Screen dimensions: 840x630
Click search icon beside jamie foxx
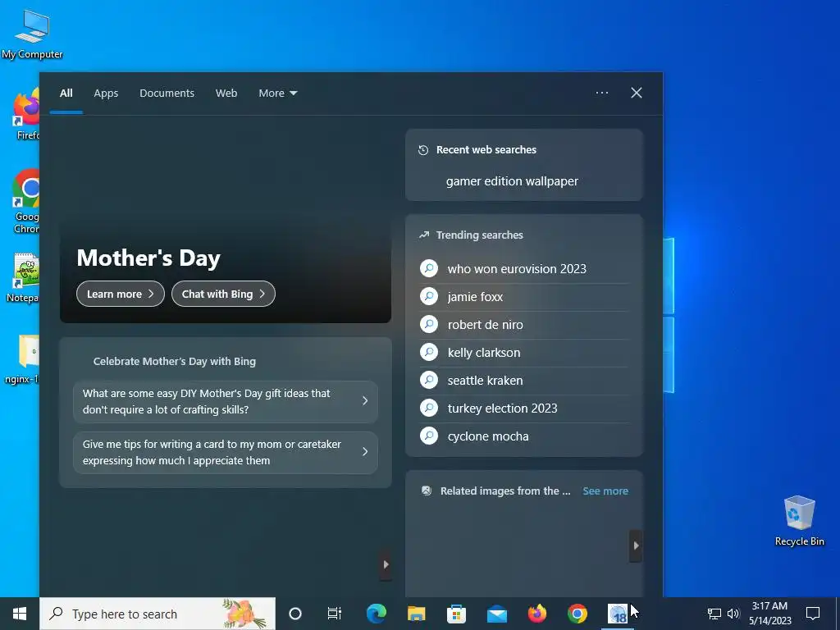pos(428,296)
